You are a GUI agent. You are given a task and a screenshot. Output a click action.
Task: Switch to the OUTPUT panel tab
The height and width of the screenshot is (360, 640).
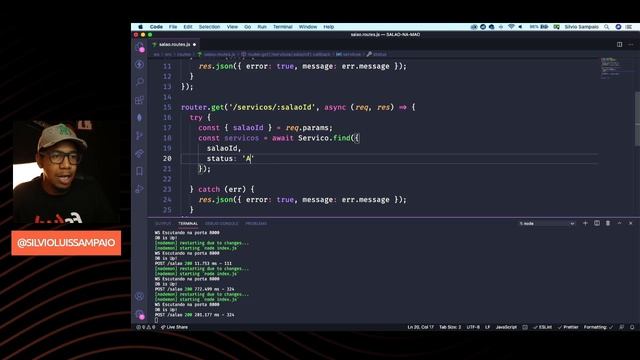tap(163, 224)
